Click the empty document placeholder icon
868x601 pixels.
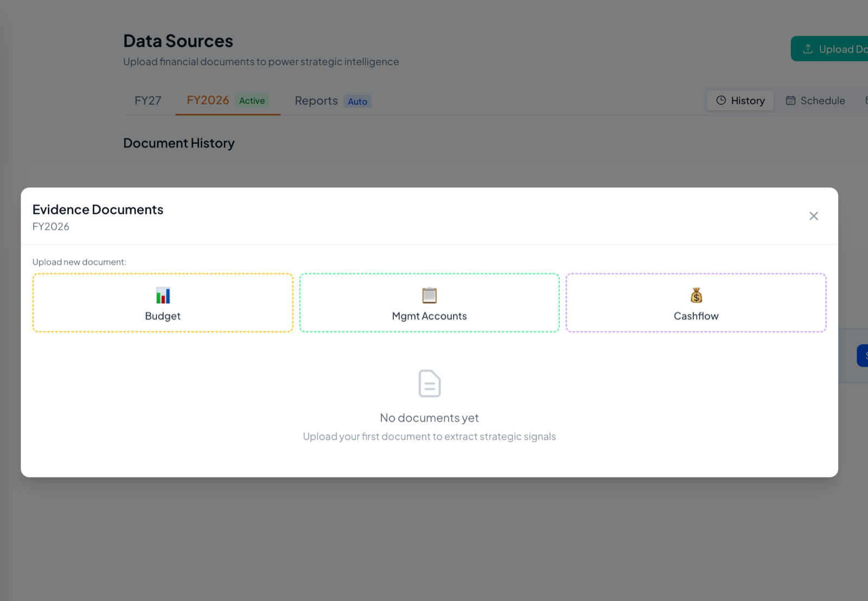[x=429, y=383]
